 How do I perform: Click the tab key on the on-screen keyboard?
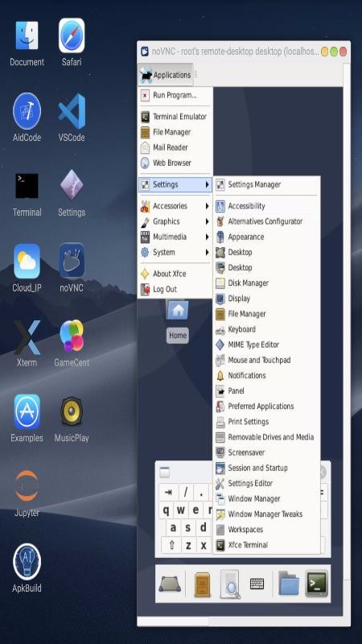tap(168, 492)
